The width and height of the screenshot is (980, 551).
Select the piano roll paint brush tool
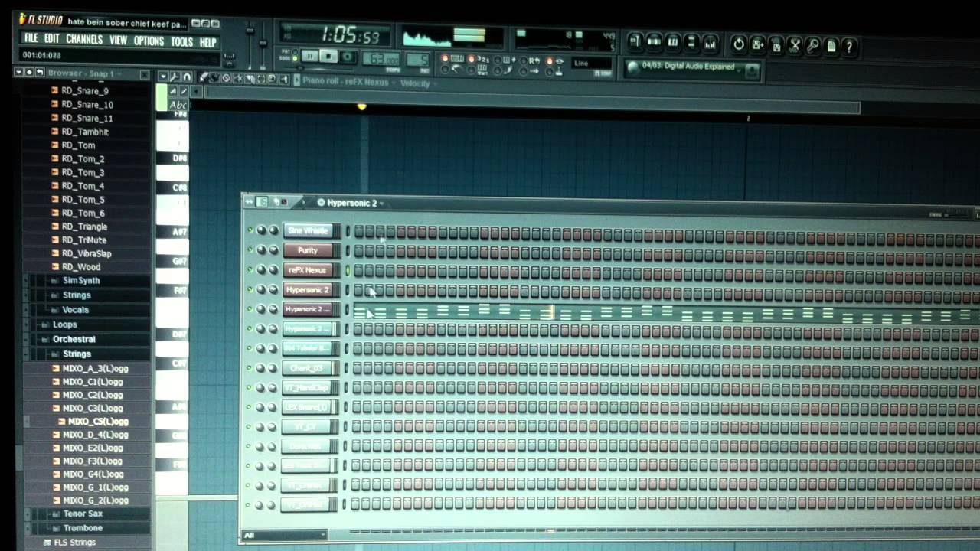tap(214, 78)
